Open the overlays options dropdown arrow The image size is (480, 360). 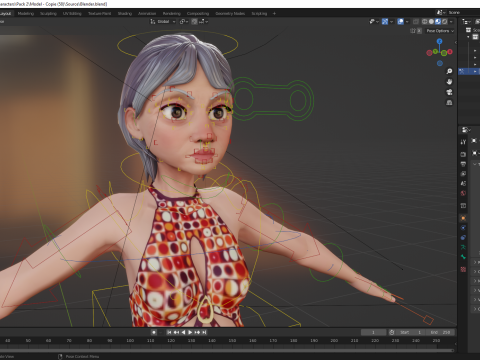pyautogui.click(x=407, y=22)
